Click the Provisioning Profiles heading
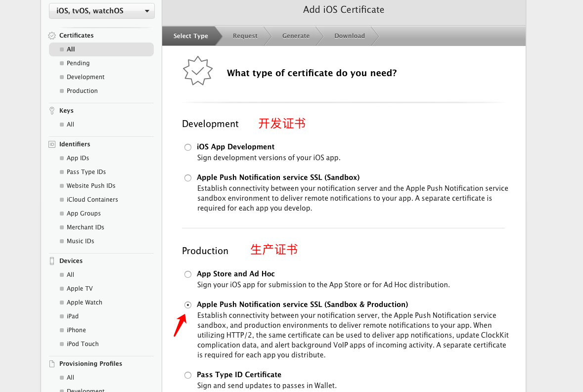 [x=90, y=364]
